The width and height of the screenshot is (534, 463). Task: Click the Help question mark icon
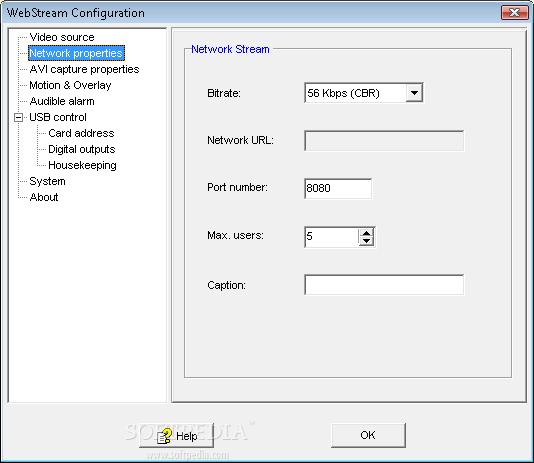(164, 436)
